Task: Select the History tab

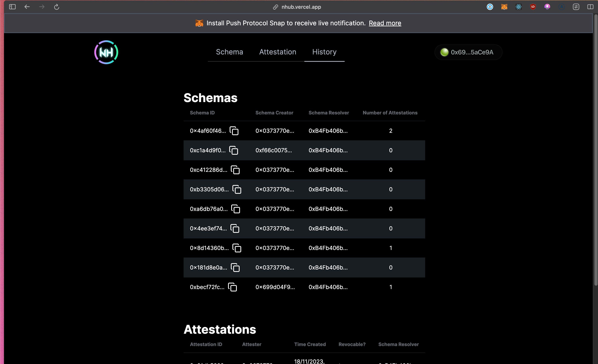Action: click(324, 52)
